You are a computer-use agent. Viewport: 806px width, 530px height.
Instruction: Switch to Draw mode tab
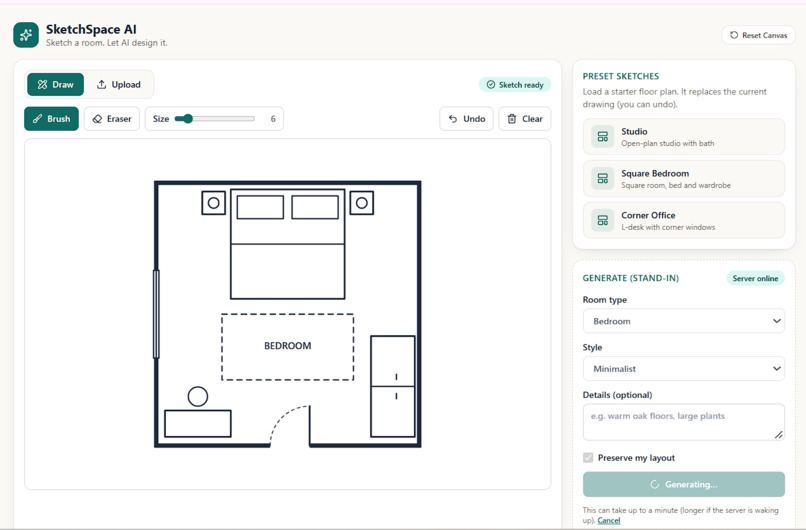point(56,84)
